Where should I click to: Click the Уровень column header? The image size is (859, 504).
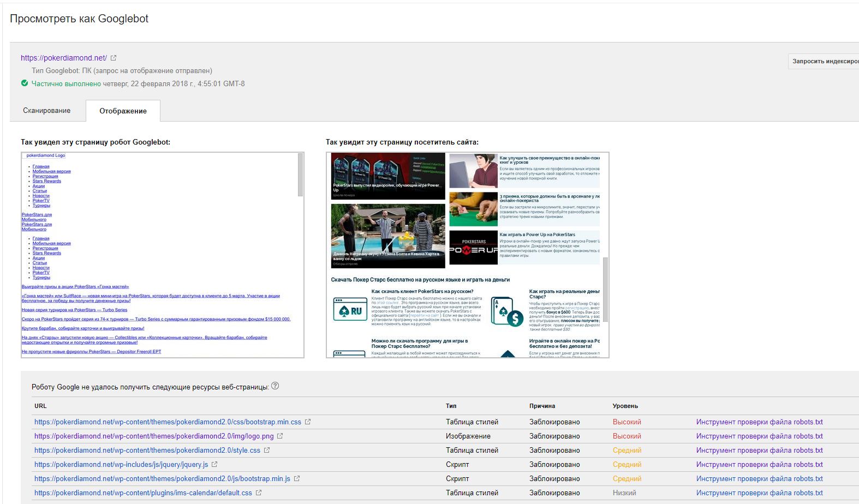(625, 406)
